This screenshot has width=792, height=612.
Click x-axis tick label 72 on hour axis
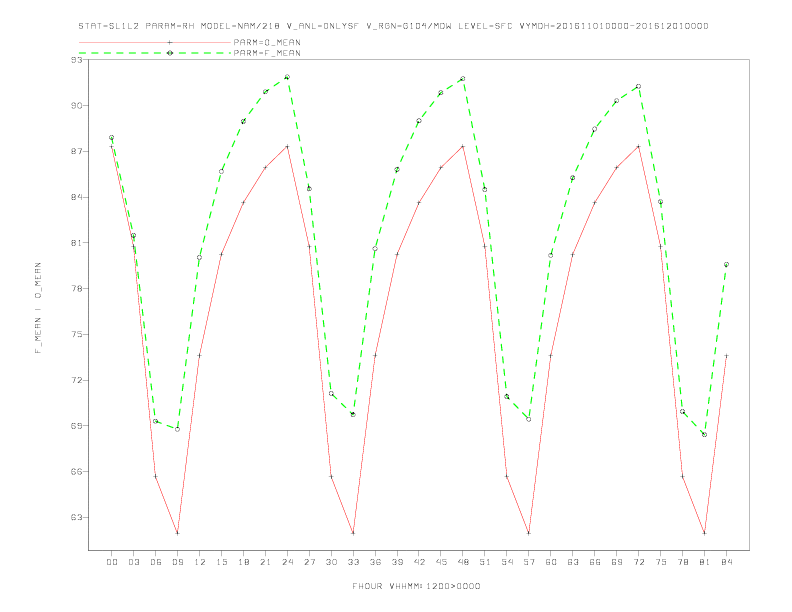638,562
